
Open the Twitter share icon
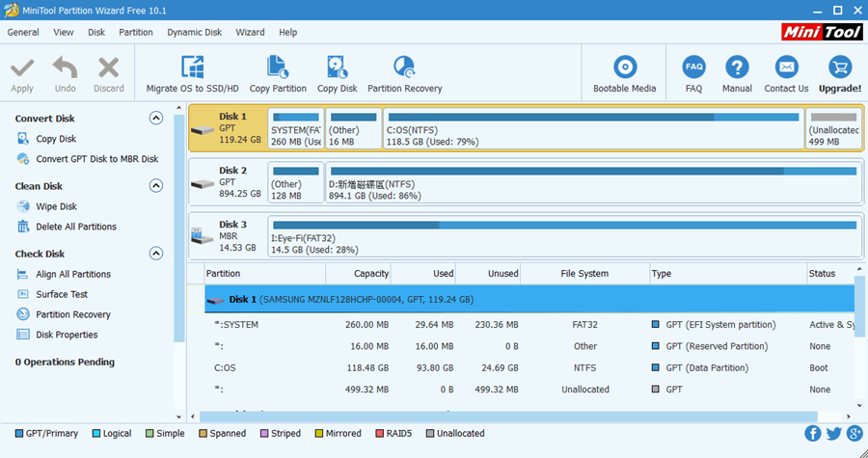(x=833, y=433)
